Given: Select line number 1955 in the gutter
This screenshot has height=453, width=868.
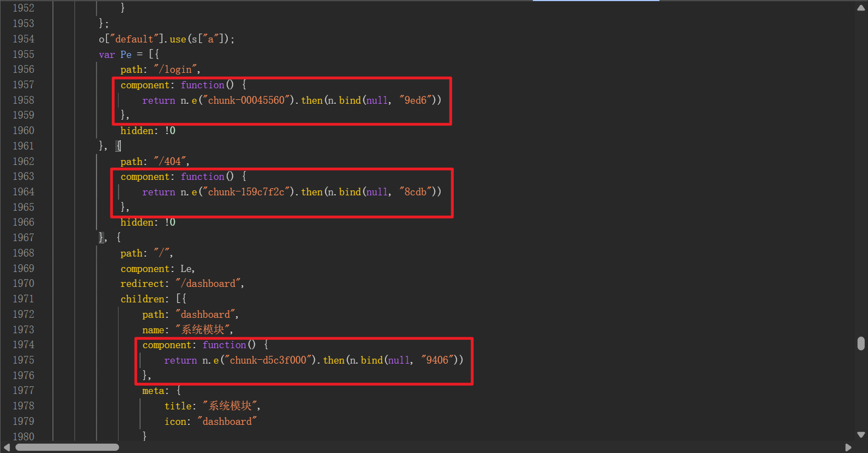Looking at the screenshot, I should (23, 54).
